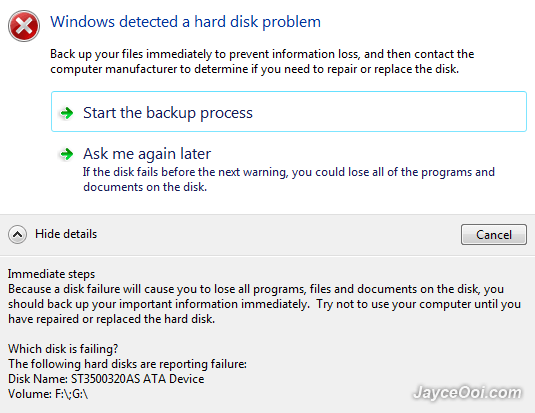Click the JayceOoi.com watermark

point(467,392)
